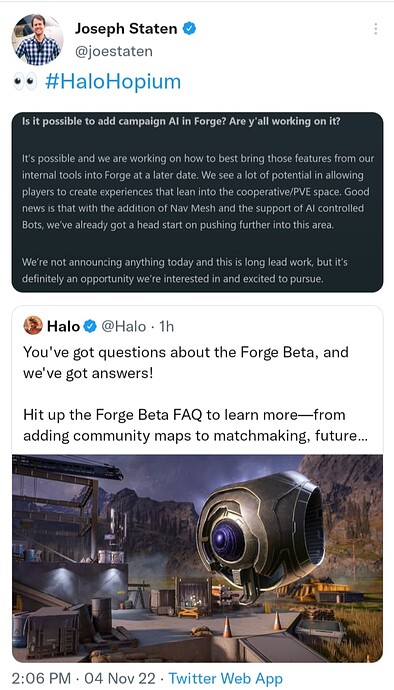This screenshot has height=690, width=394.
Task: Open the quoted tweet's 1h timestamp
Action: (166, 327)
